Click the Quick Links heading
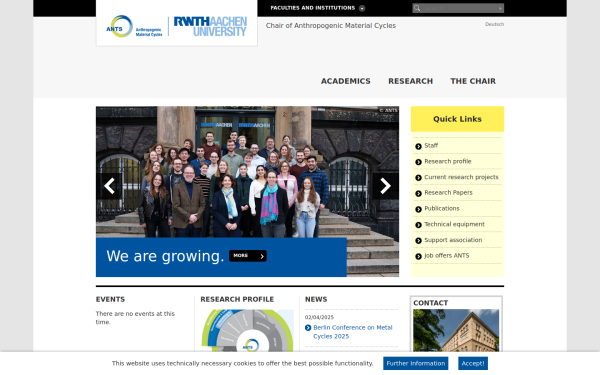Viewport: 600px width, 375px height. pyautogui.click(x=457, y=119)
